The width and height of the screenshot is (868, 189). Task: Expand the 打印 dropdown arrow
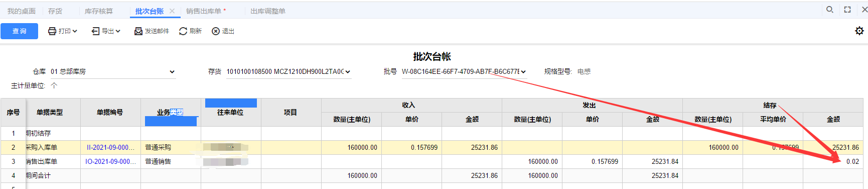click(x=75, y=31)
